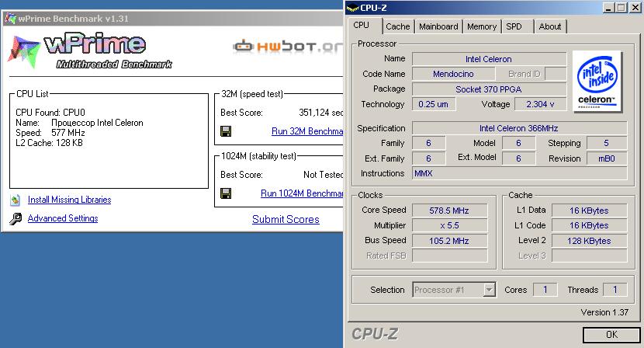Switch to the About tab in CPU-Z

tap(550, 26)
